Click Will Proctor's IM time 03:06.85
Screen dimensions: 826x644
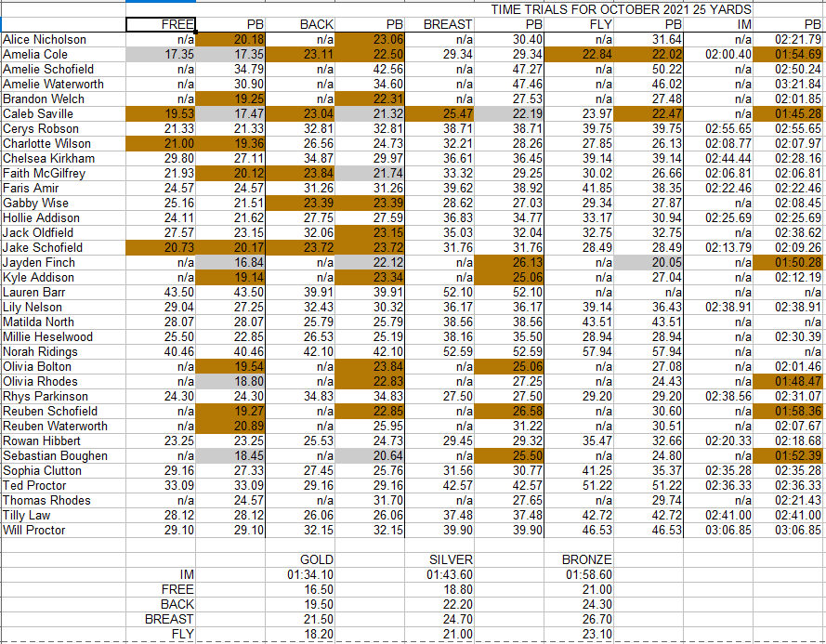(x=718, y=531)
